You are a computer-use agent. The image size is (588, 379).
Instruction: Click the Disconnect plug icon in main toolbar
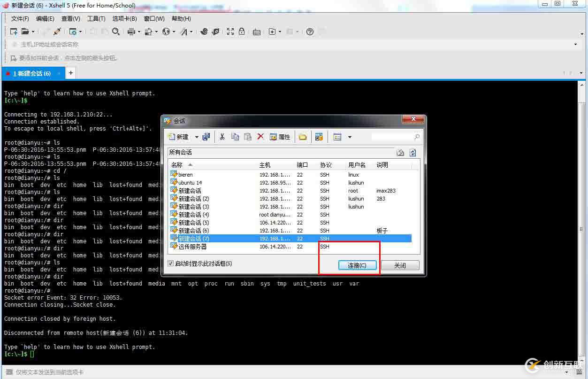pos(57,31)
